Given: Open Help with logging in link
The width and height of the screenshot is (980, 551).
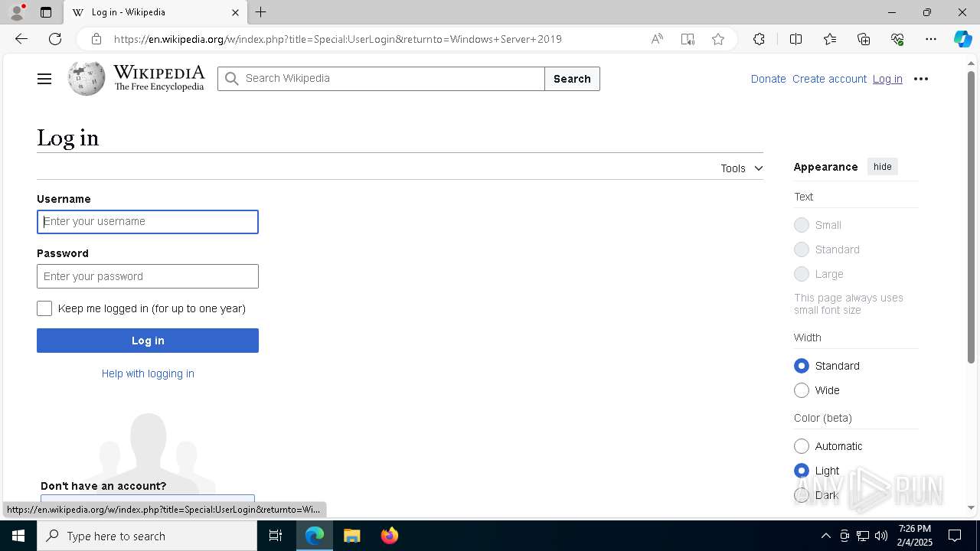Looking at the screenshot, I should point(148,373).
